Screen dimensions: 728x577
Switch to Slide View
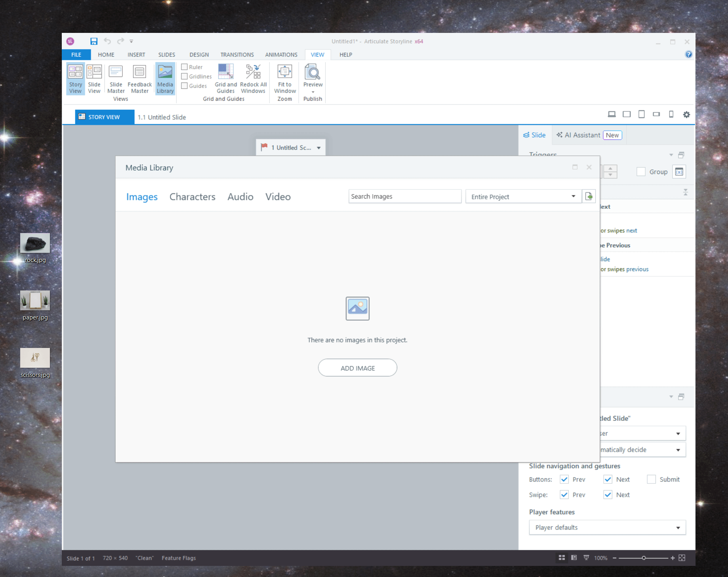click(94, 78)
